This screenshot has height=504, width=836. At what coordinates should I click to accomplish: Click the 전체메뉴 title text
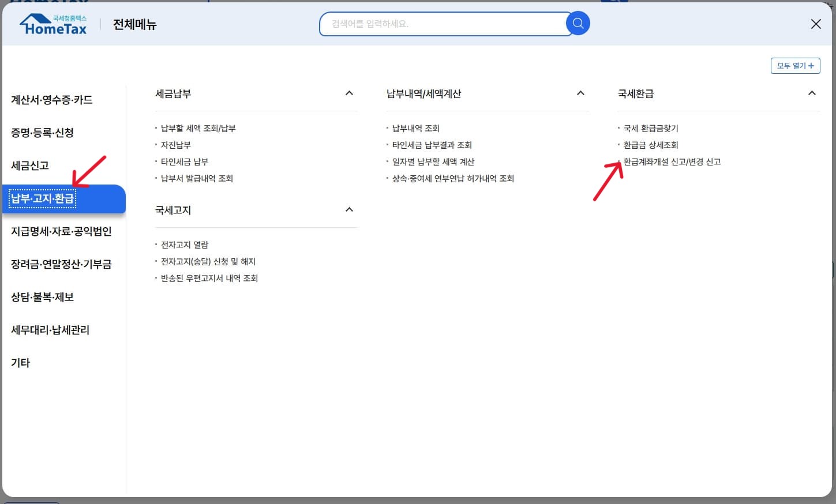(135, 24)
